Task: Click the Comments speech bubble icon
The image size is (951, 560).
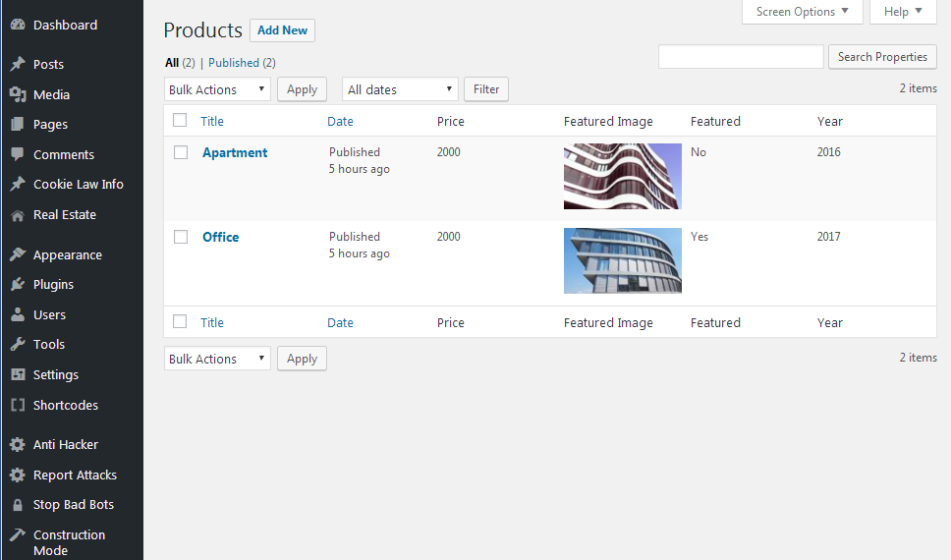Action: pyautogui.click(x=18, y=154)
